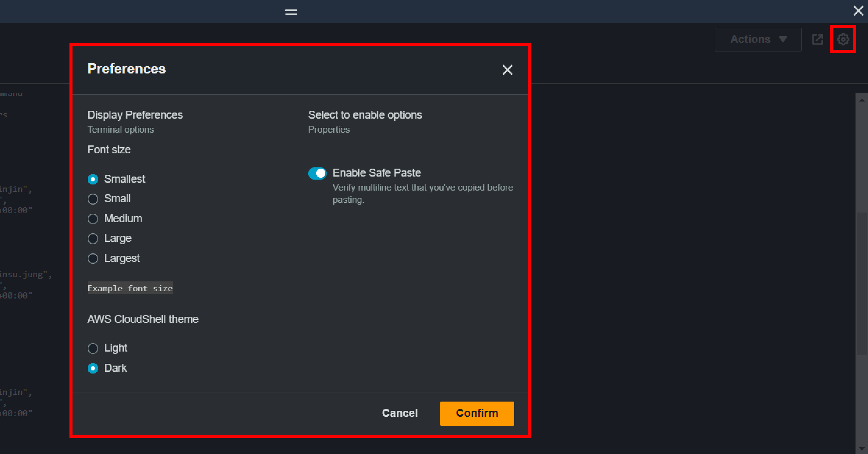Pick the Large font size
The image size is (868, 454).
pos(93,239)
